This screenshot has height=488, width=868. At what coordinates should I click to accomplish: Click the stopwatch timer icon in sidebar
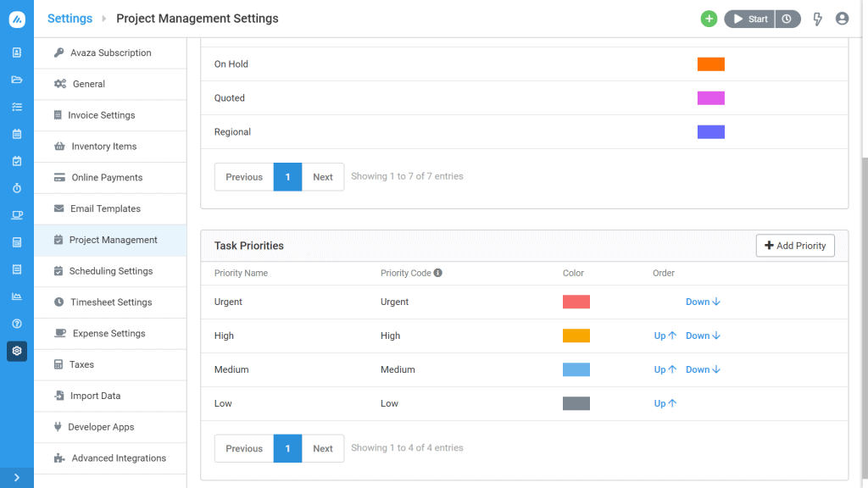(x=17, y=188)
